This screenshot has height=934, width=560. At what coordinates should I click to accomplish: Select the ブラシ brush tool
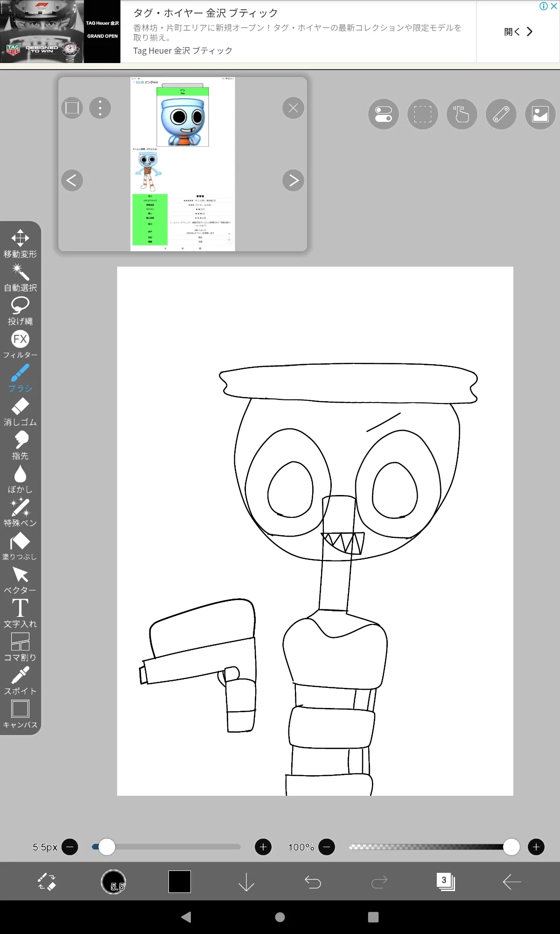pyautogui.click(x=20, y=378)
